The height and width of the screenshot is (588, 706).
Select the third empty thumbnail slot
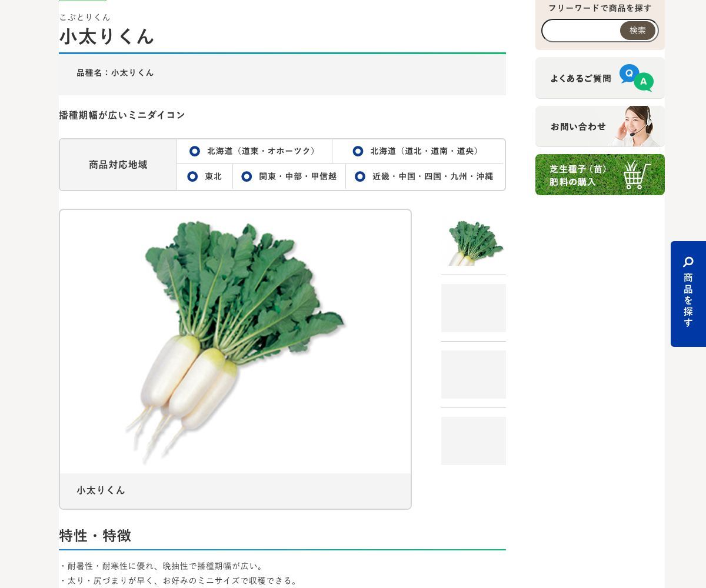click(x=474, y=375)
